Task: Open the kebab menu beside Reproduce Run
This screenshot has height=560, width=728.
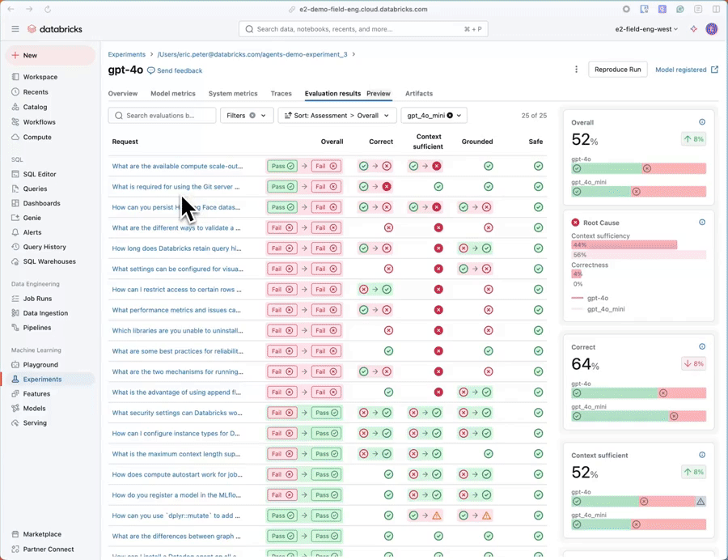Action: coord(576,70)
